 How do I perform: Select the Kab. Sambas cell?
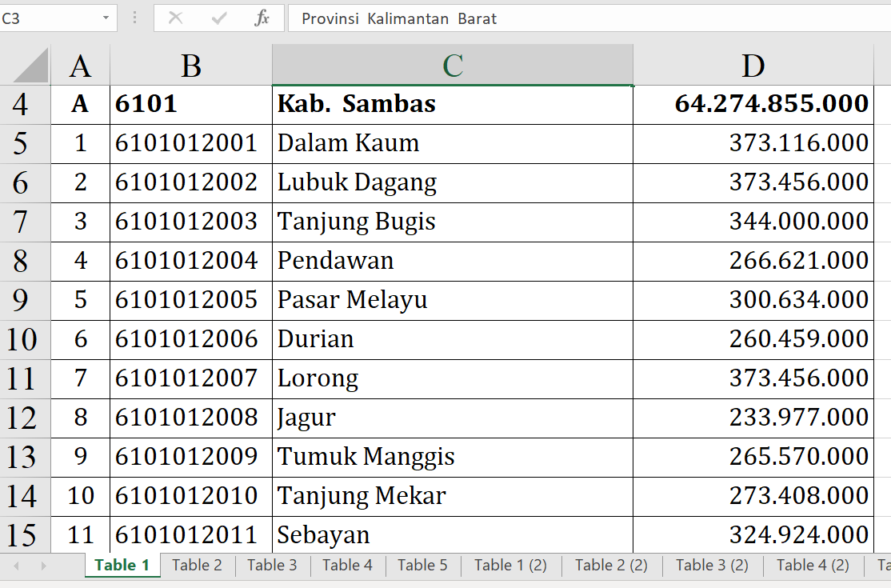tap(452, 104)
